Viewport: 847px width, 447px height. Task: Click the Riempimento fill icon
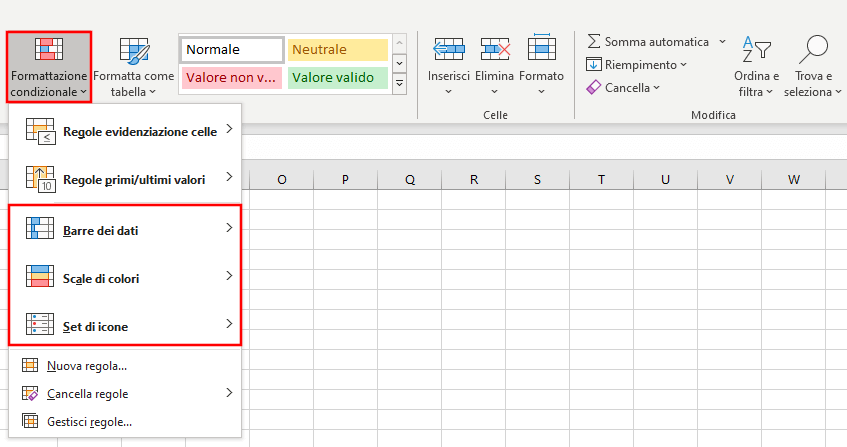593,65
